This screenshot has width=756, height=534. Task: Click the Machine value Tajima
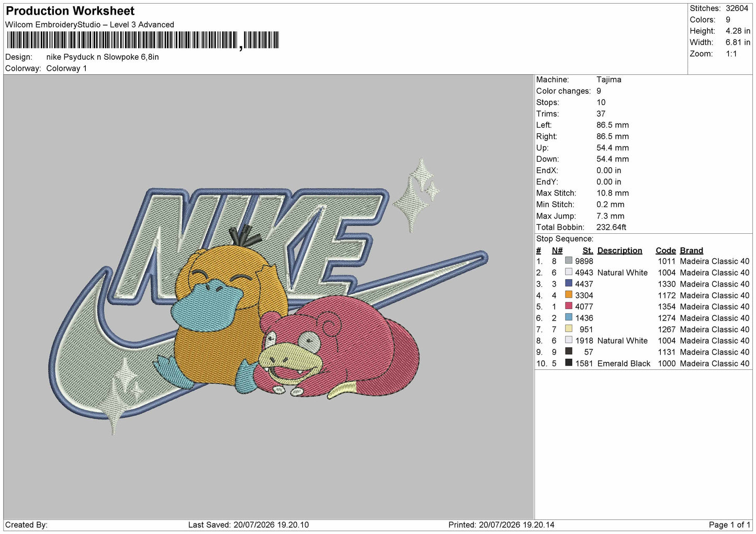[x=609, y=79]
